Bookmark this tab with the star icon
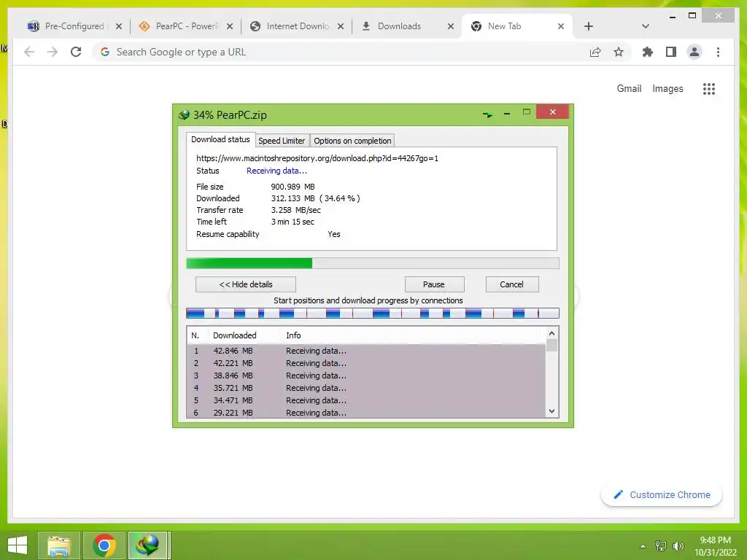The image size is (747, 560). point(619,52)
